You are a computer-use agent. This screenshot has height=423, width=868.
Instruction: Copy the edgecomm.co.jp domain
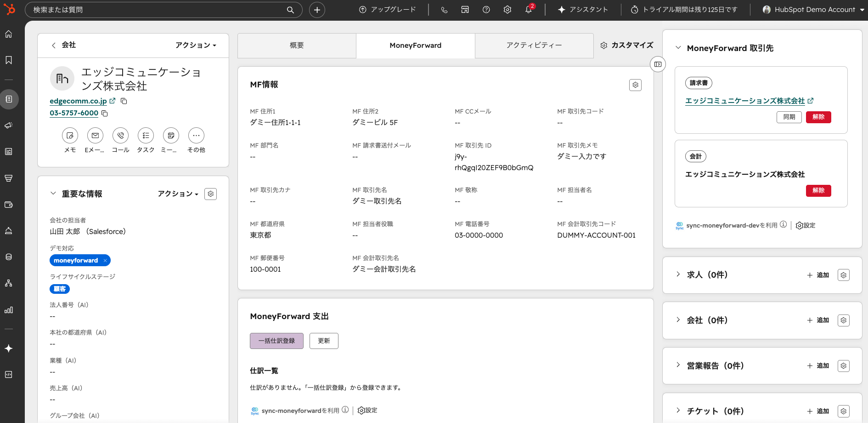click(124, 101)
